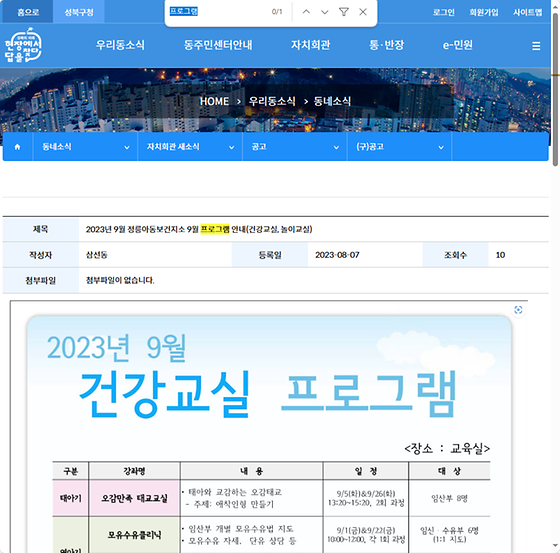Expand the (구)공고 dropdown
The height and width of the screenshot is (553, 560).
399,147
